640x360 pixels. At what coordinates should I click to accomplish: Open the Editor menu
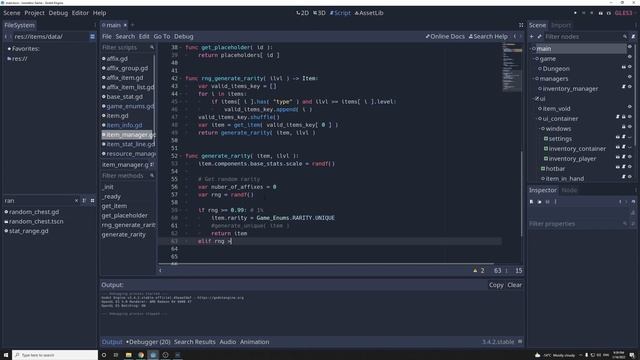80,13
